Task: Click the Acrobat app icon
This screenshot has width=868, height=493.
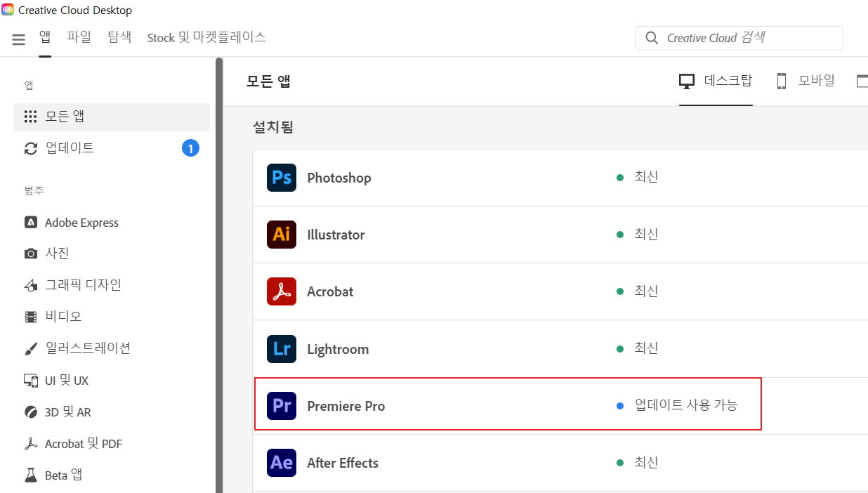Action: click(282, 291)
